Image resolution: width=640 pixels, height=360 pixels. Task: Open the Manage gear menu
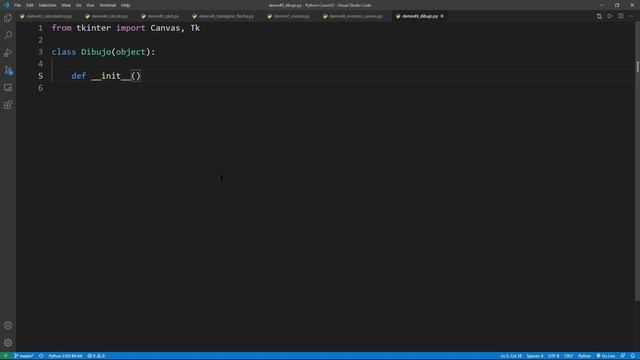(x=8, y=343)
